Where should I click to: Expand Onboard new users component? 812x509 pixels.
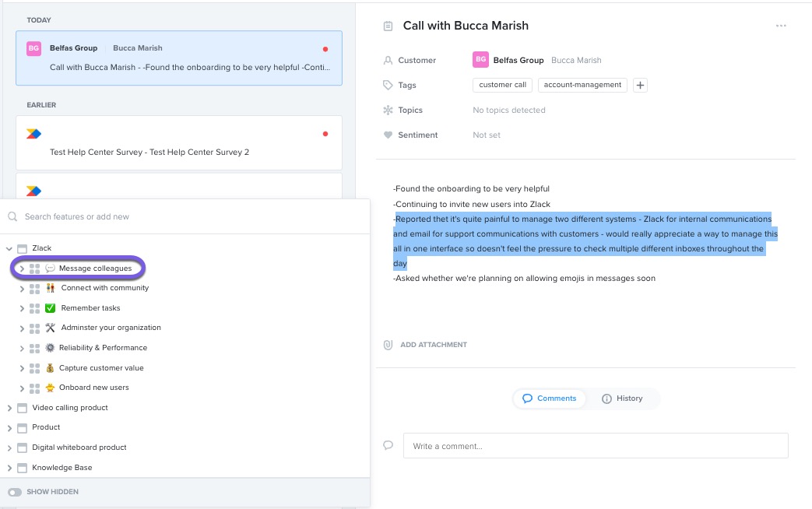tap(22, 388)
